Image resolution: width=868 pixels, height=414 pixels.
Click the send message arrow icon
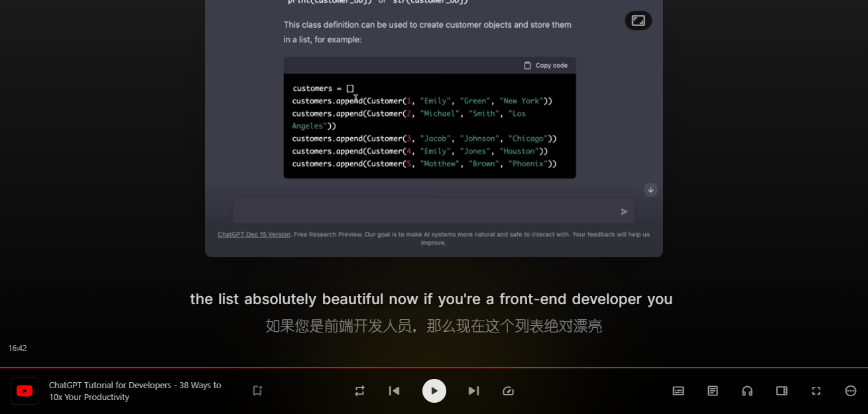(624, 212)
